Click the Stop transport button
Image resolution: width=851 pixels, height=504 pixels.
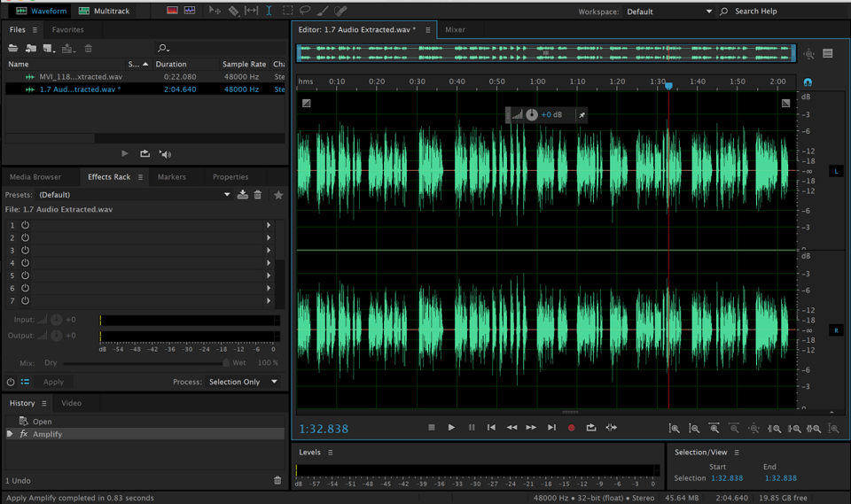click(432, 428)
